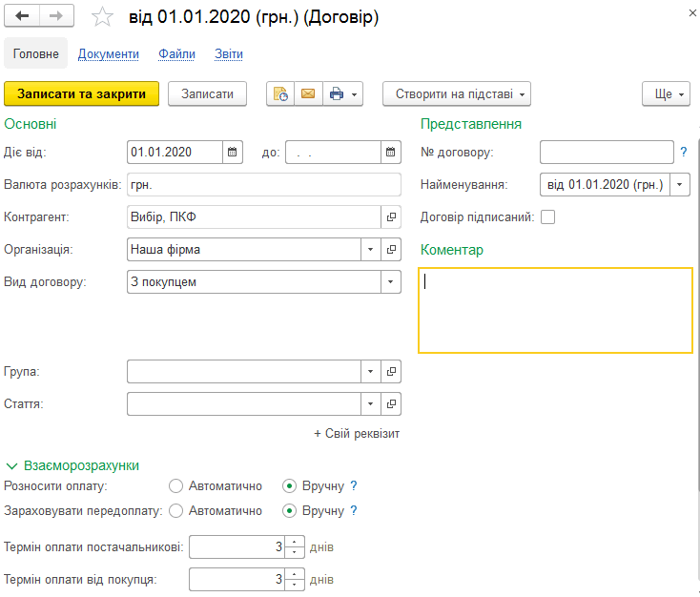Image resolution: width=700 pixels, height=597 pixels.
Task: Expand the Організація dropdown list
Action: click(x=371, y=249)
